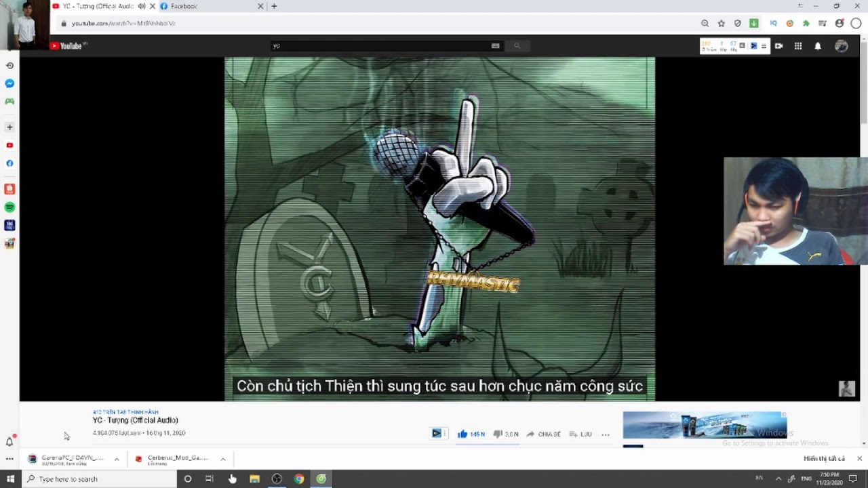Viewport: 868px width, 488px height.
Task: Click the taskbar search box
Action: (98, 479)
